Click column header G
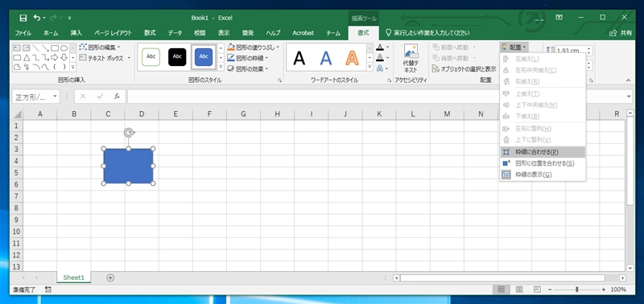Viewport: 644px width, 304px height. [243, 114]
